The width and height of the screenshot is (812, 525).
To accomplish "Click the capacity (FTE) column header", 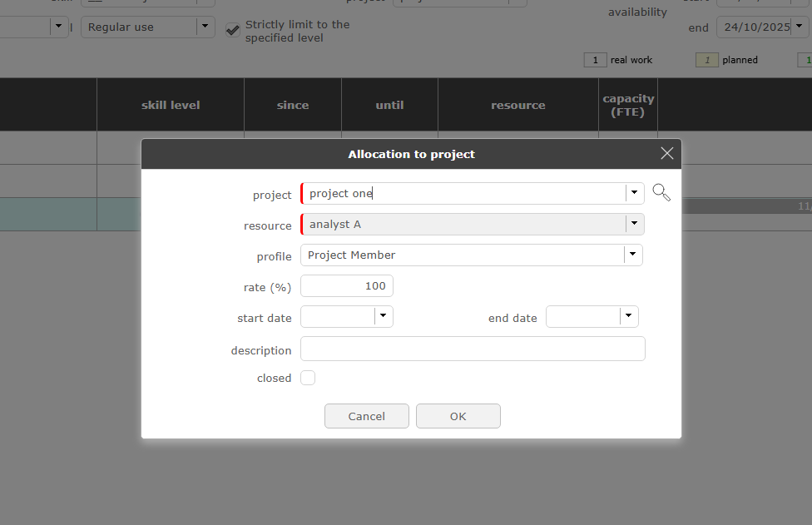I will coord(628,105).
